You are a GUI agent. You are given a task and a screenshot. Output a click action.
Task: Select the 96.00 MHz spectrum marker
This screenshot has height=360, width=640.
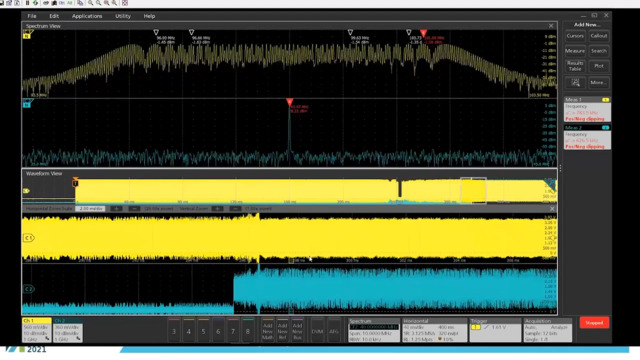click(156, 32)
